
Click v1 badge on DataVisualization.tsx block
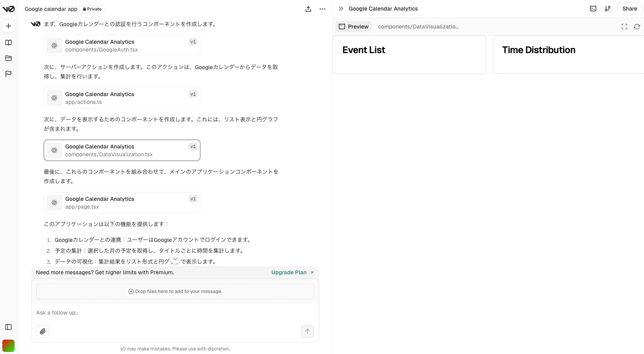(193, 147)
